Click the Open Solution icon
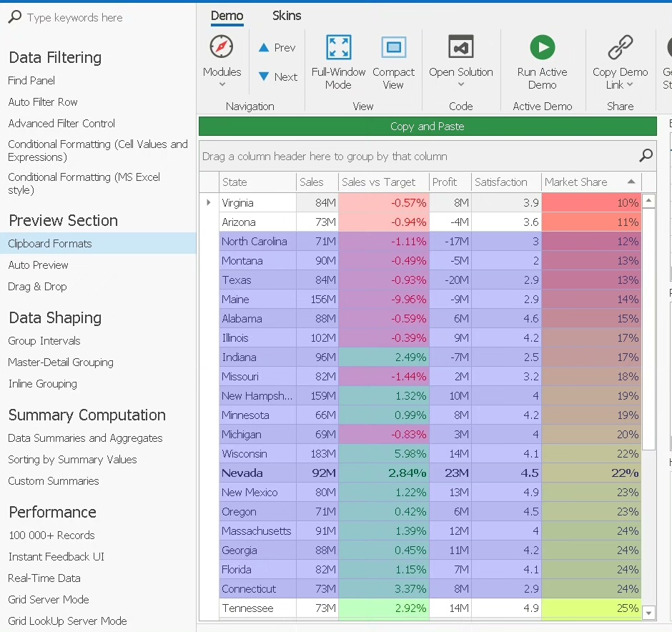This screenshot has width=672, height=632. click(x=460, y=48)
